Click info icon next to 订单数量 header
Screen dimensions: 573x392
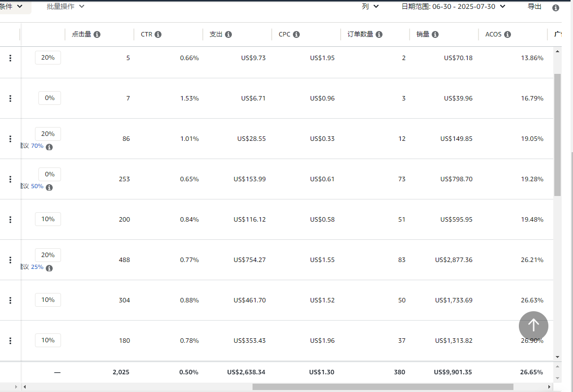click(x=379, y=34)
